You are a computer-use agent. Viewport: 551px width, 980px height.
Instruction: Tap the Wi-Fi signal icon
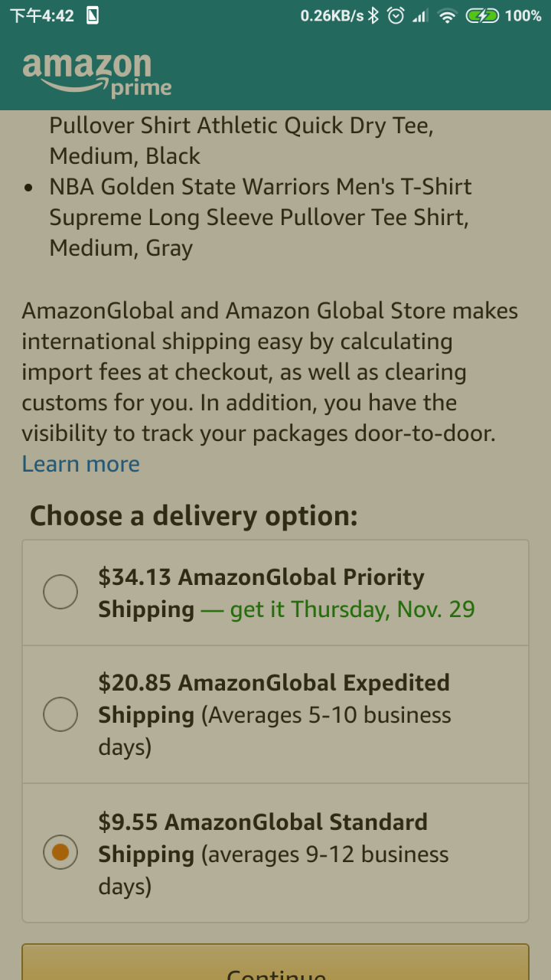(447, 15)
